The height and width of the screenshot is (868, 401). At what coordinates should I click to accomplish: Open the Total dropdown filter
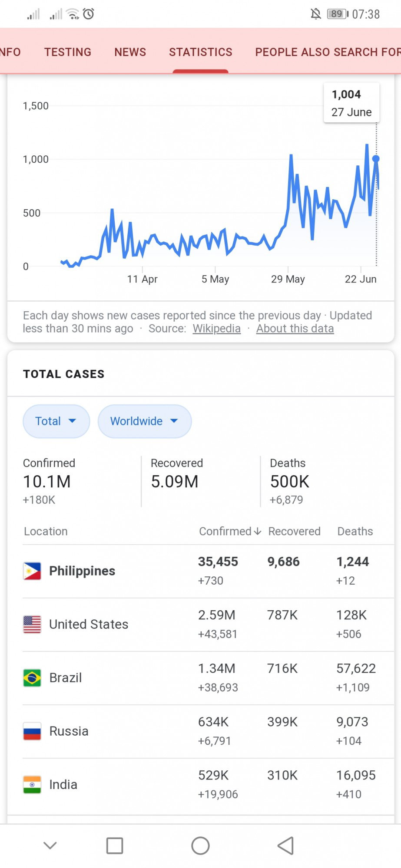pos(56,421)
